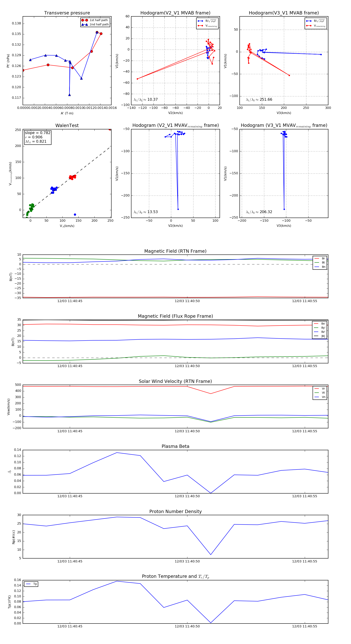Select the Bz' legend entry
The image size is (351, 644).
pos(320,332)
